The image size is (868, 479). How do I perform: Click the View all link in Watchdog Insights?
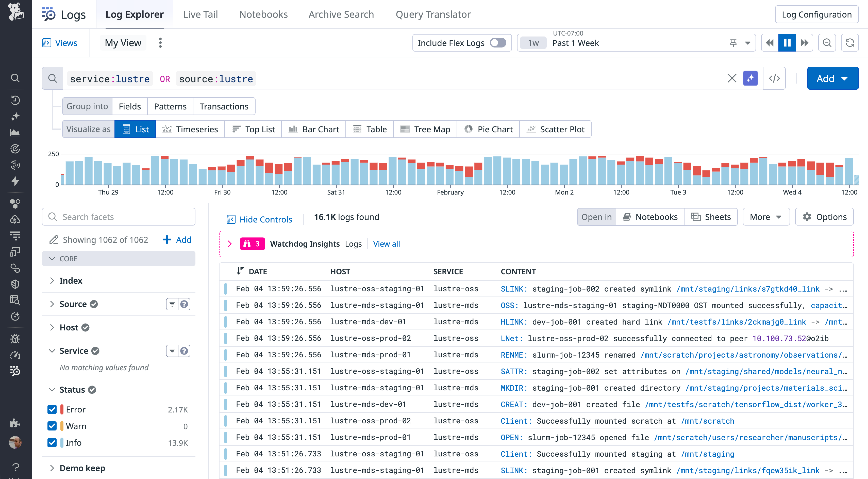coord(386,244)
